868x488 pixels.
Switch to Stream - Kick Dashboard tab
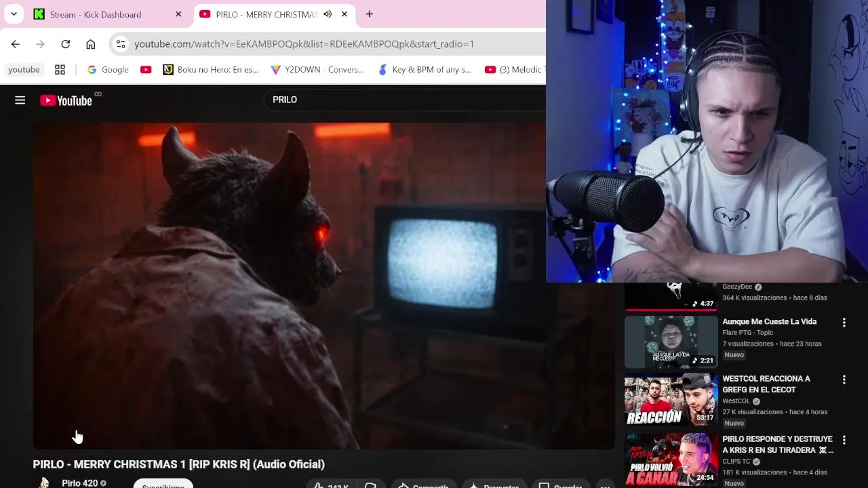point(108,14)
